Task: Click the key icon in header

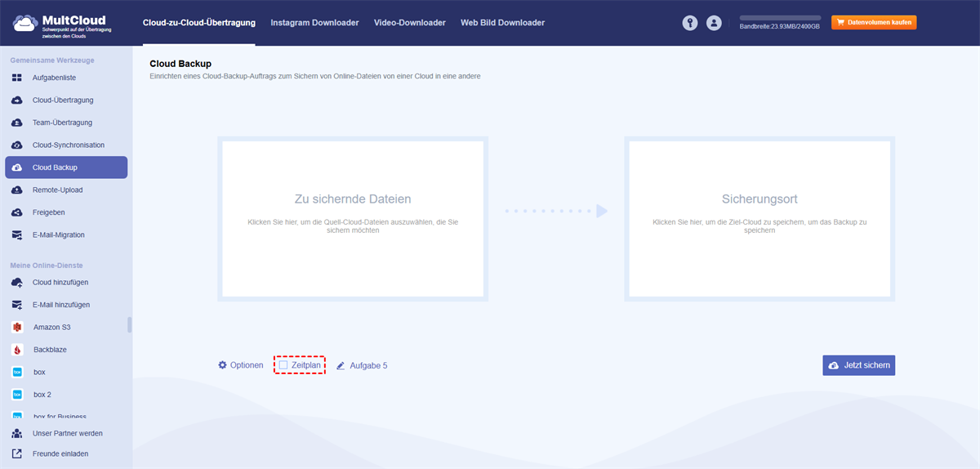Action: click(x=690, y=23)
